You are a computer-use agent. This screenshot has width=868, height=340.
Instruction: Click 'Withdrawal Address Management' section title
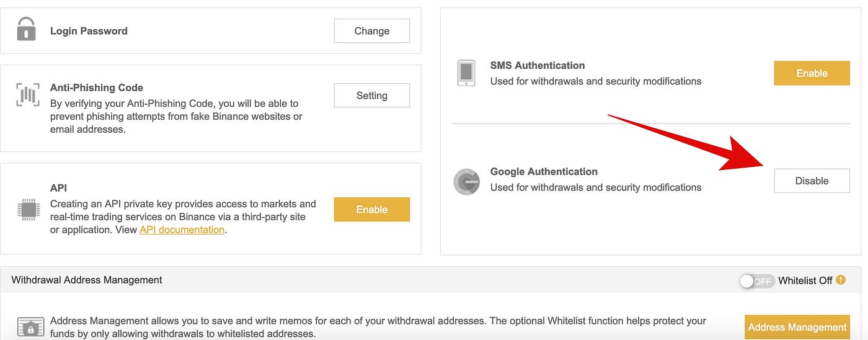87,280
